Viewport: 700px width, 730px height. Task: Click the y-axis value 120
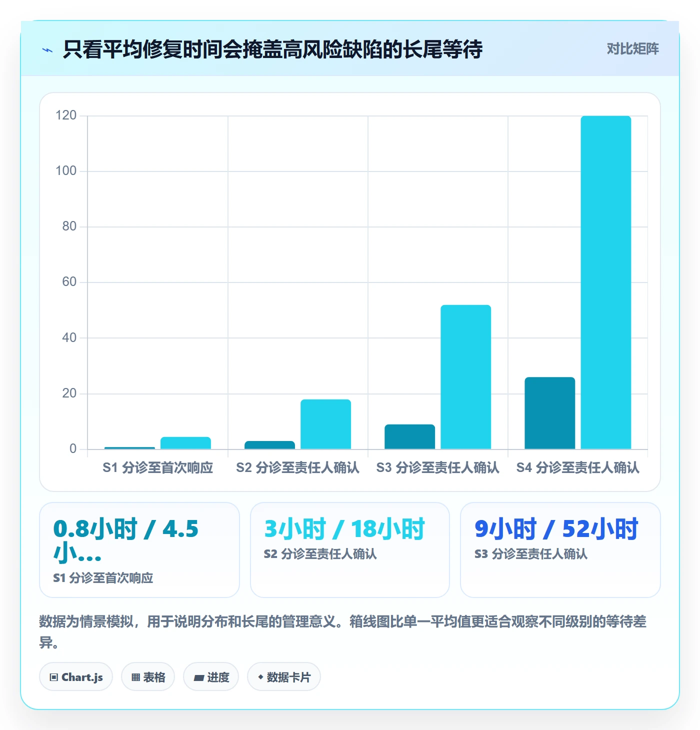(x=66, y=115)
